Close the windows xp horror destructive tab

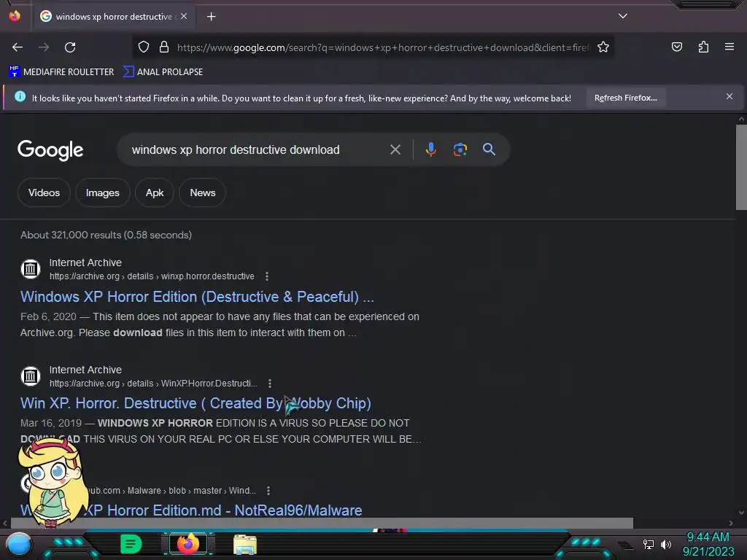[x=184, y=16]
